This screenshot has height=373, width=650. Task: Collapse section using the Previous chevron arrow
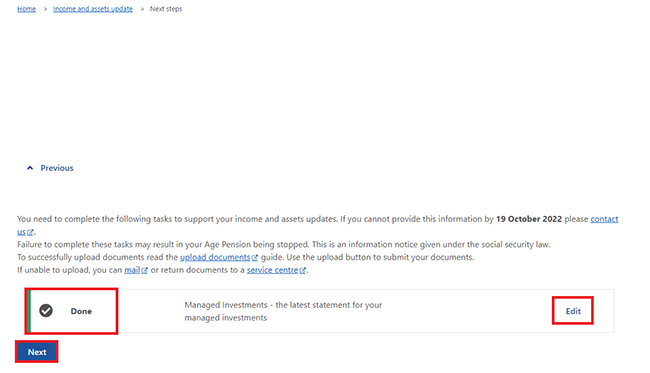tap(30, 168)
